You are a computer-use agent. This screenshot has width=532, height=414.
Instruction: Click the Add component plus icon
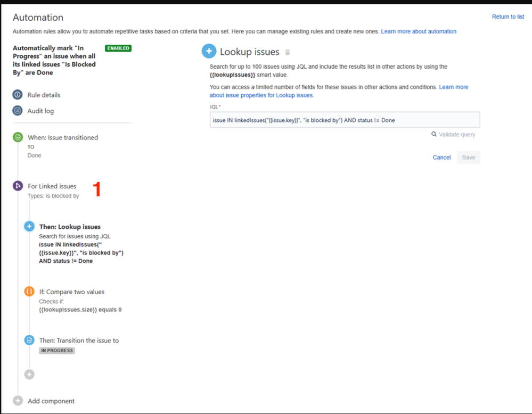[19, 401]
